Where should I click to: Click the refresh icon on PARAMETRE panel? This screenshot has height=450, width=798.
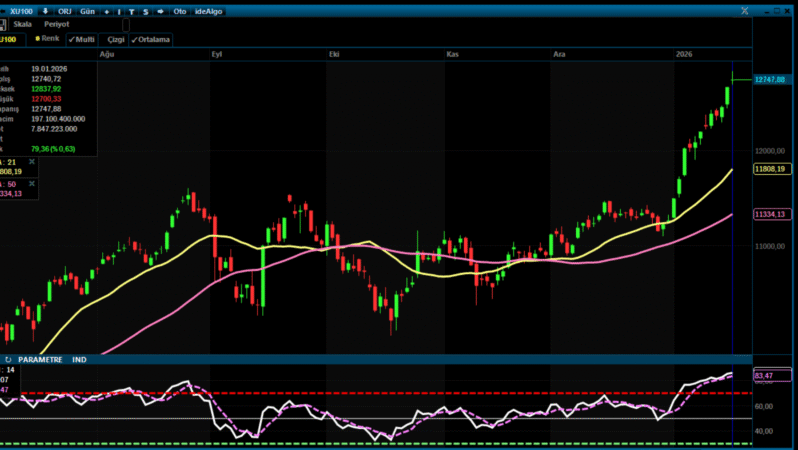(8, 359)
